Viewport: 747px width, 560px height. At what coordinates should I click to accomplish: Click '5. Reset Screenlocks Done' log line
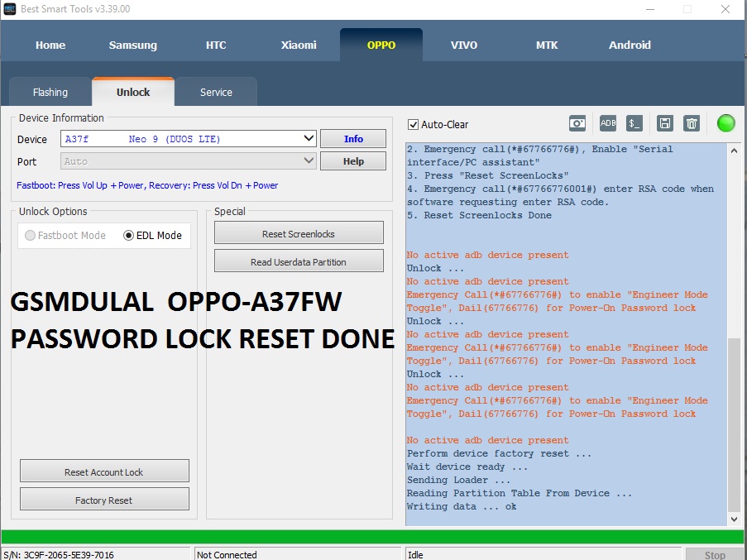click(x=479, y=215)
